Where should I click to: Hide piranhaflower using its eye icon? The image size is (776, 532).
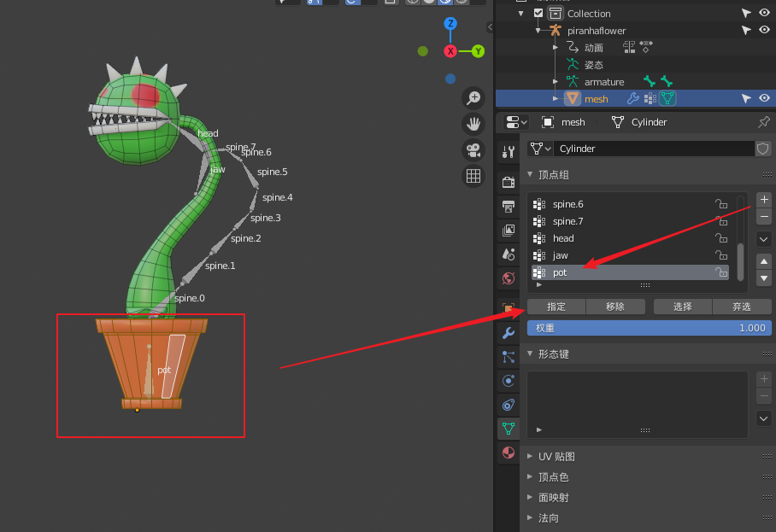764,30
